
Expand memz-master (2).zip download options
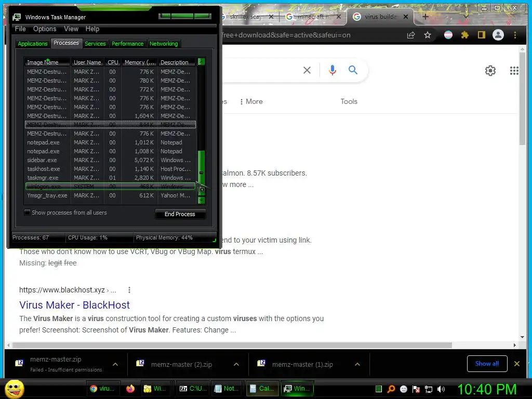tap(236, 364)
